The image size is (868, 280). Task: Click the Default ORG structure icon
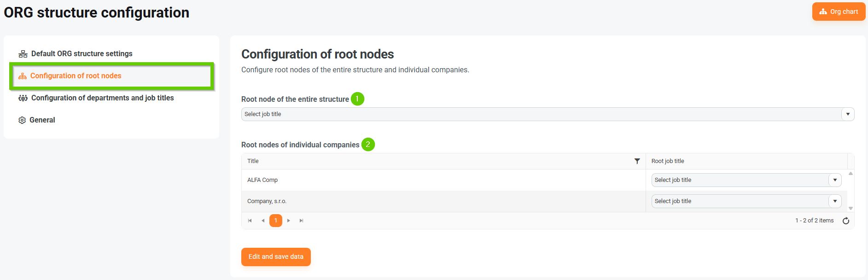click(23, 54)
